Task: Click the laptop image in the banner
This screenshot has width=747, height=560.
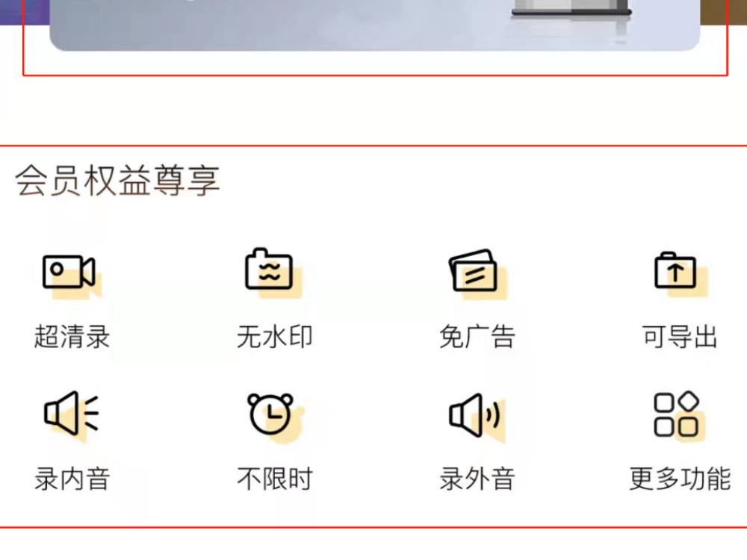Action: (571, 8)
